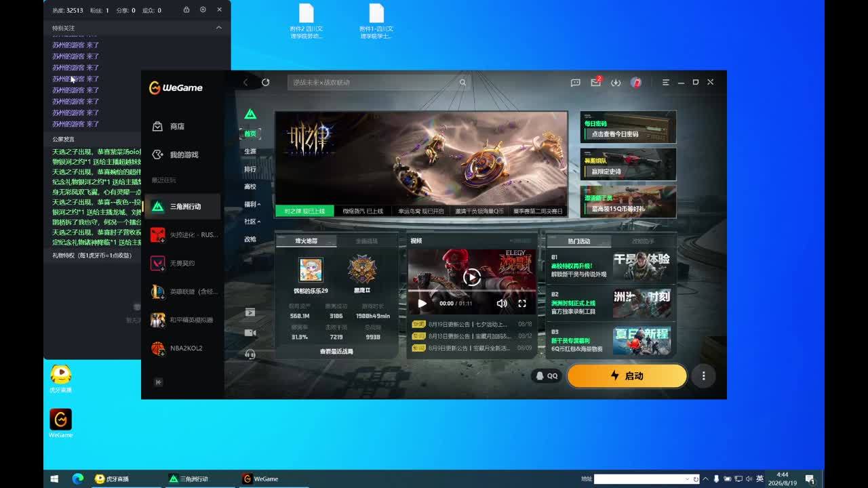Mute the video with the speaker icon
The width and height of the screenshot is (868, 488).
tap(502, 304)
